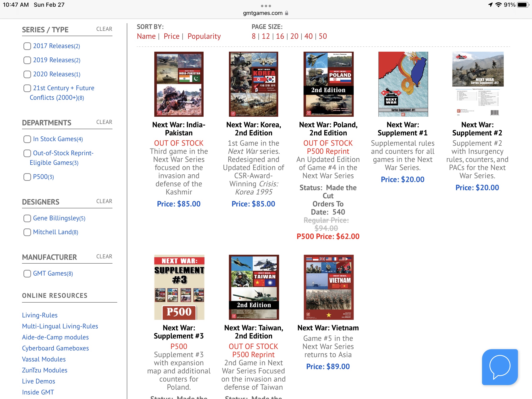Open the Vassal Modules link
532x399 pixels.
44,359
